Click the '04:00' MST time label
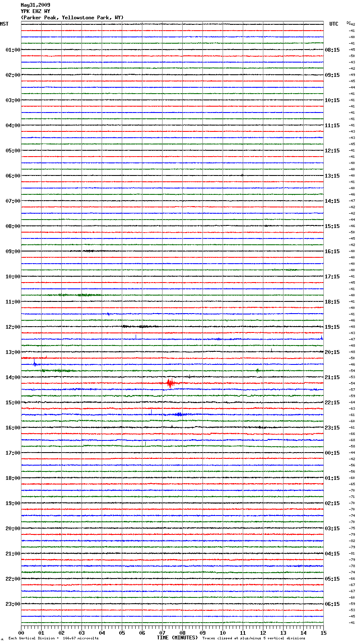 pos(13,126)
